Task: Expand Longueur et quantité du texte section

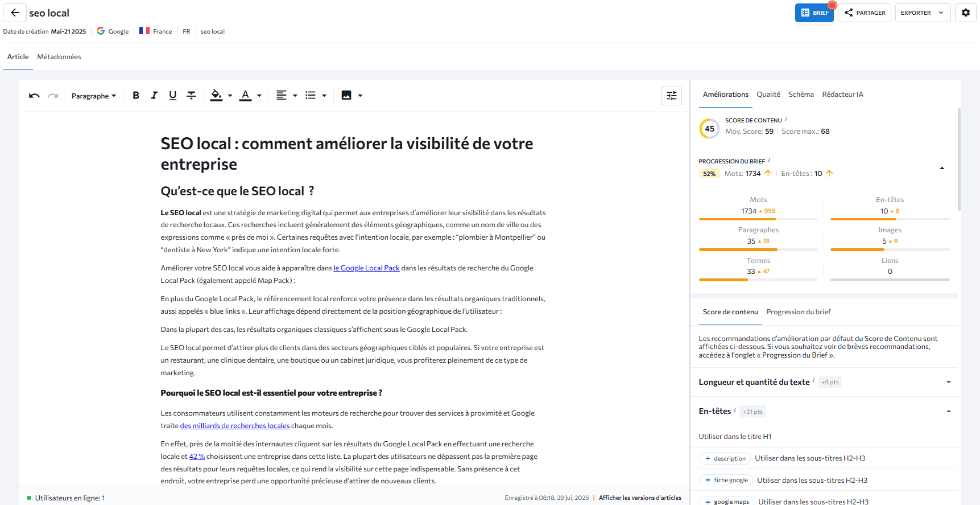Action: [x=949, y=382]
